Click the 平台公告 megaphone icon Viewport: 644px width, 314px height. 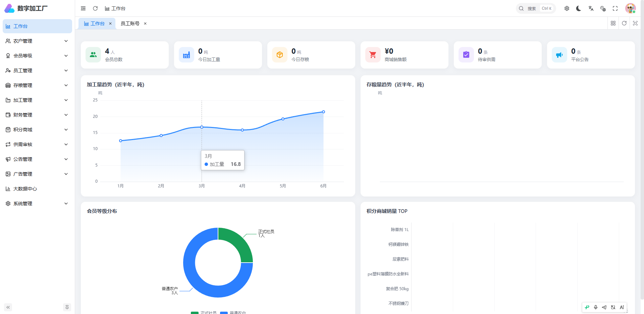coord(559,55)
